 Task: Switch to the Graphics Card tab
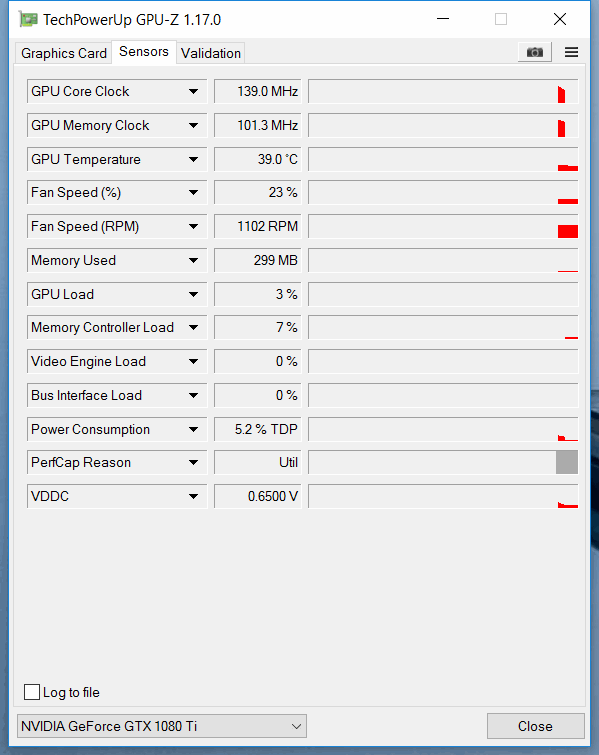(64, 53)
